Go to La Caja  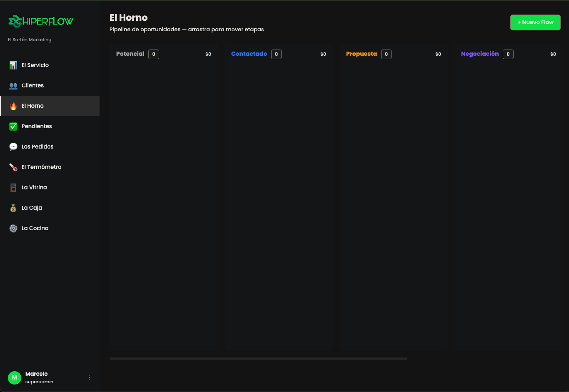(x=50, y=208)
